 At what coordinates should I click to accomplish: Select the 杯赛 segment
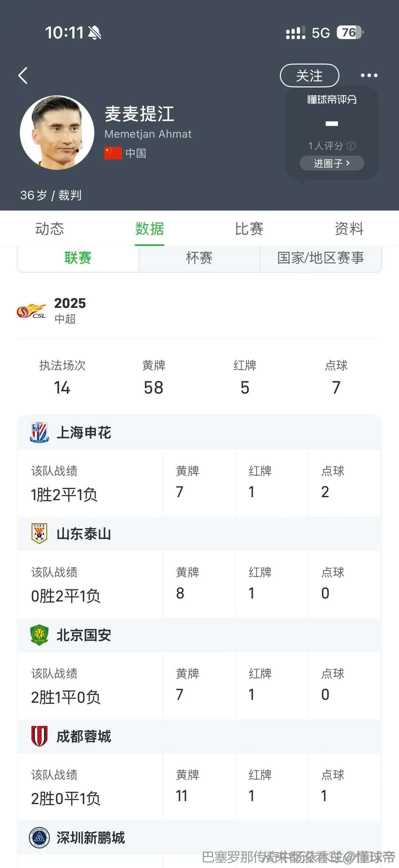click(199, 258)
